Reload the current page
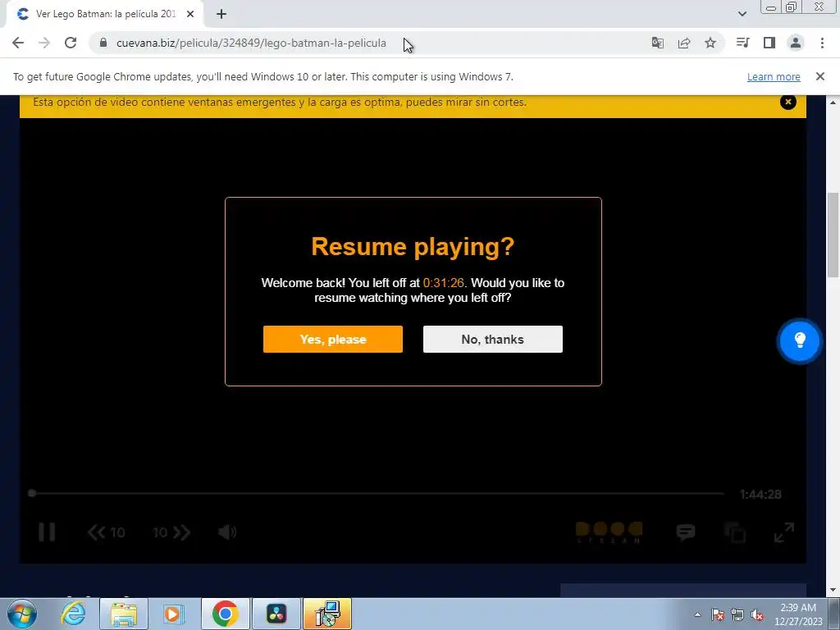The height and width of the screenshot is (630, 840). tap(71, 43)
